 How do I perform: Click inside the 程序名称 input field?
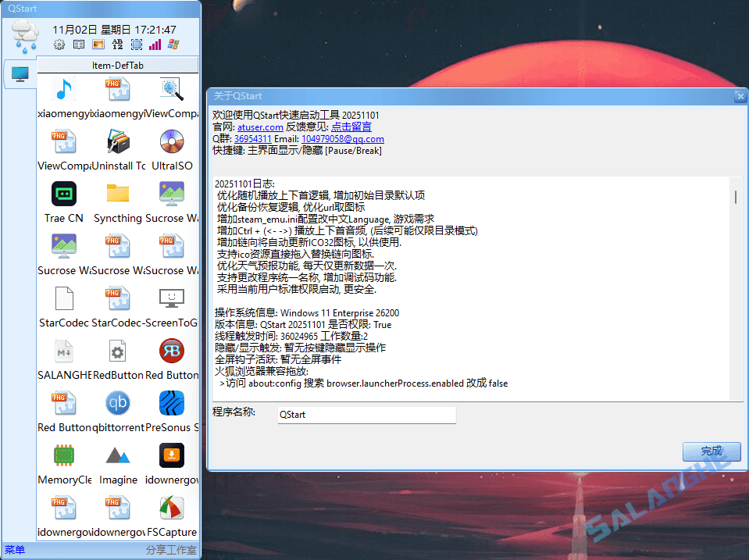pyautogui.click(x=366, y=415)
